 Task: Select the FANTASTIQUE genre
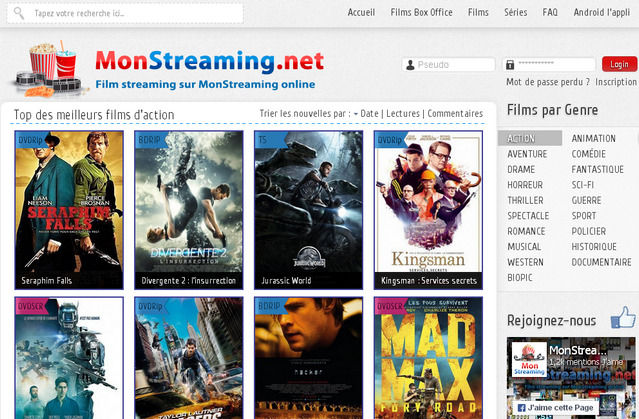(x=597, y=170)
